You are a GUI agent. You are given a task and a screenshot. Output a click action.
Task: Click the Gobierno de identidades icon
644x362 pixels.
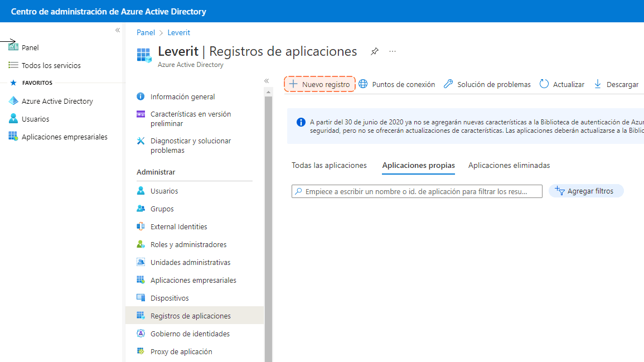141,333
